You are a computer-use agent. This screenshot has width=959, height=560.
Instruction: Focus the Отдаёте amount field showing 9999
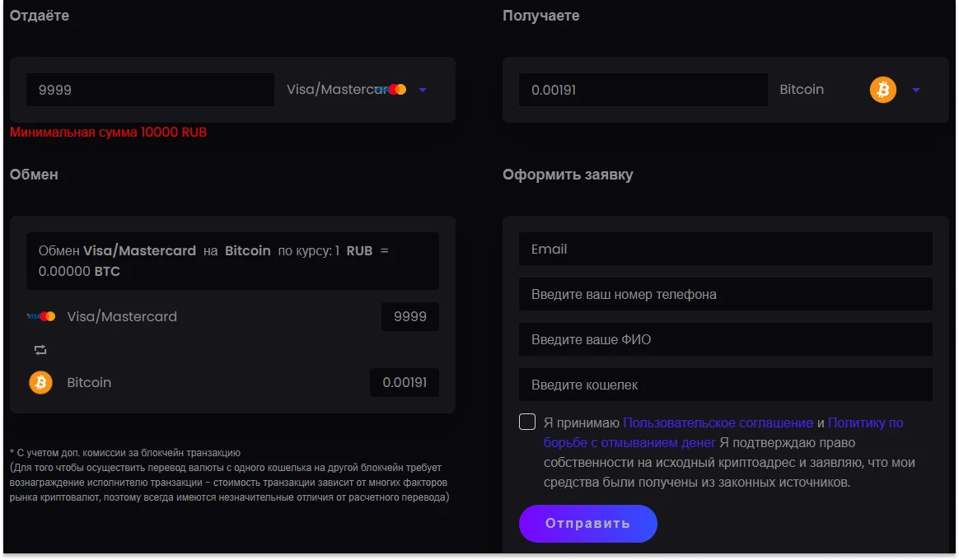(150, 90)
